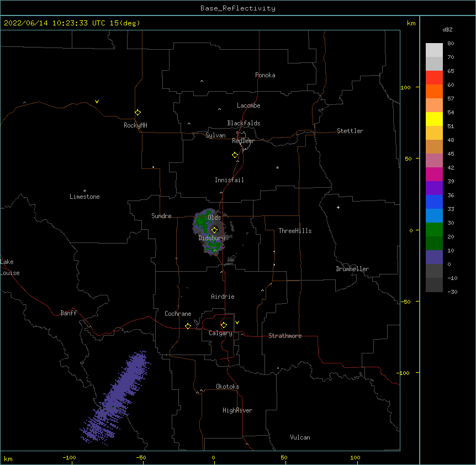The width and height of the screenshot is (476, 465).
Task: Select the red 60-65 dBZ legend swatch
Action: (434, 78)
